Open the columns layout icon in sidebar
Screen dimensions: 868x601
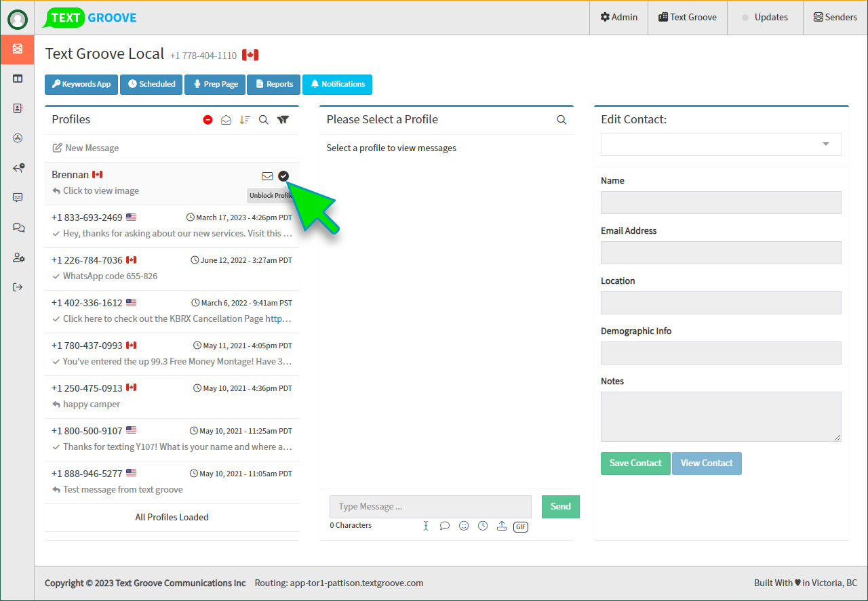coord(18,79)
